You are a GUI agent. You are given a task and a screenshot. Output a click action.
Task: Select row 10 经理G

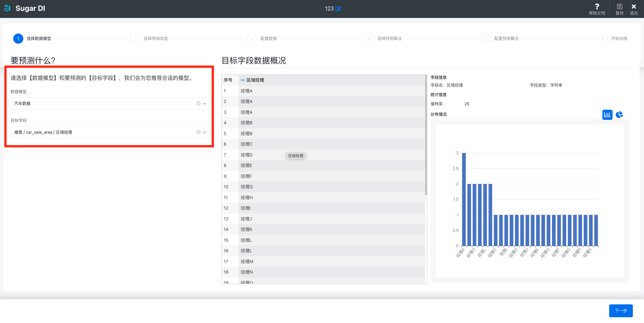323,187
